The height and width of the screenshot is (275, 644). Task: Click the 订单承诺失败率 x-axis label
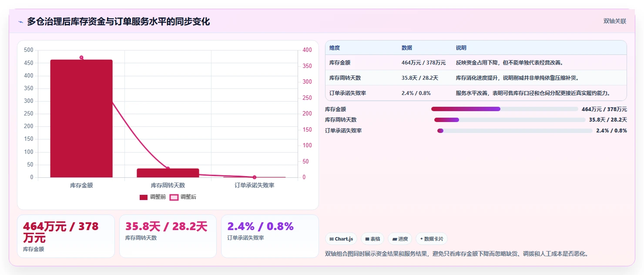255,185
